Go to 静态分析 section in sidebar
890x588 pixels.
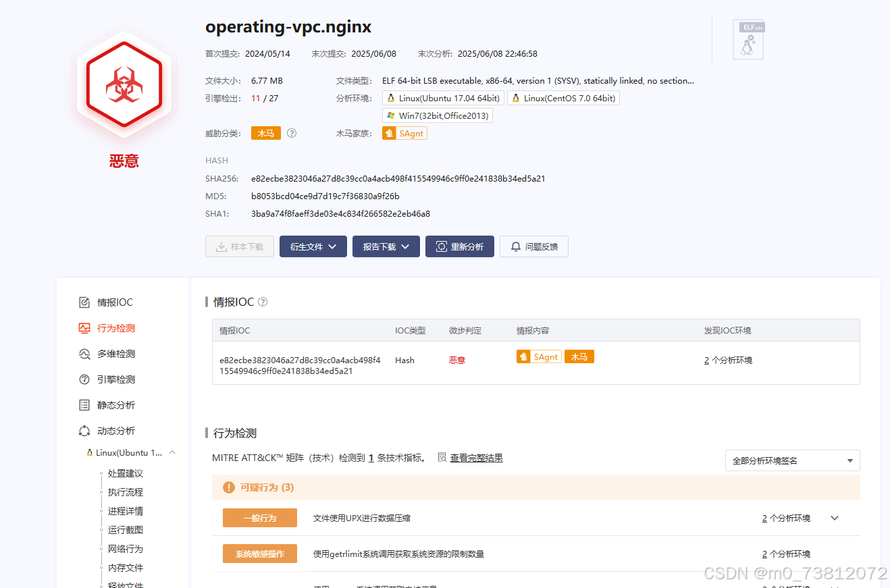click(x=116, y=405)
